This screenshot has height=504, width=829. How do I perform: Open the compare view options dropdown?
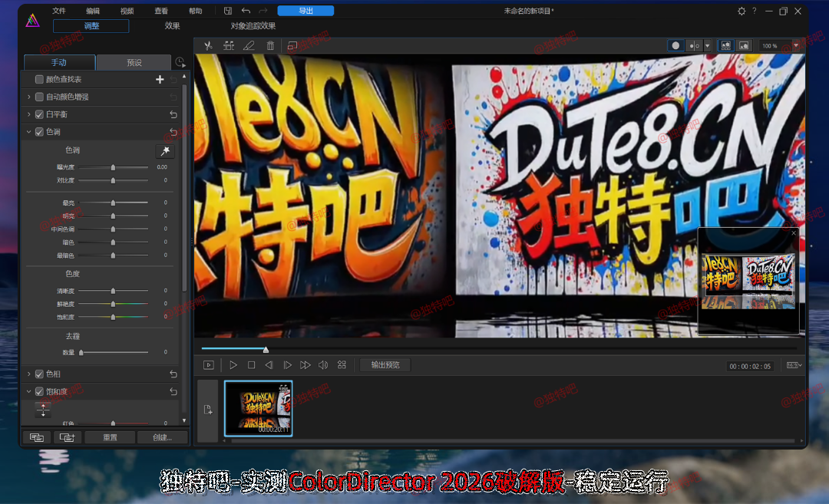pyautogui.click(x=708, y=46)
